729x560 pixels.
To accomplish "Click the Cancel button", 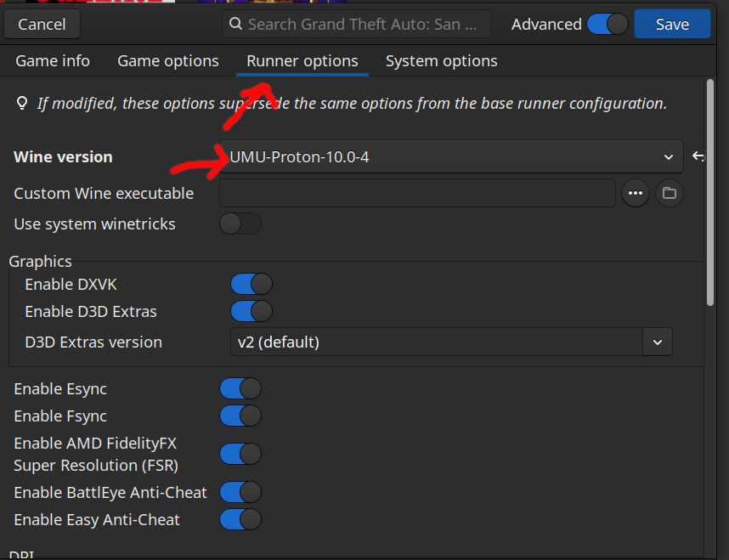I will (42, 24).
